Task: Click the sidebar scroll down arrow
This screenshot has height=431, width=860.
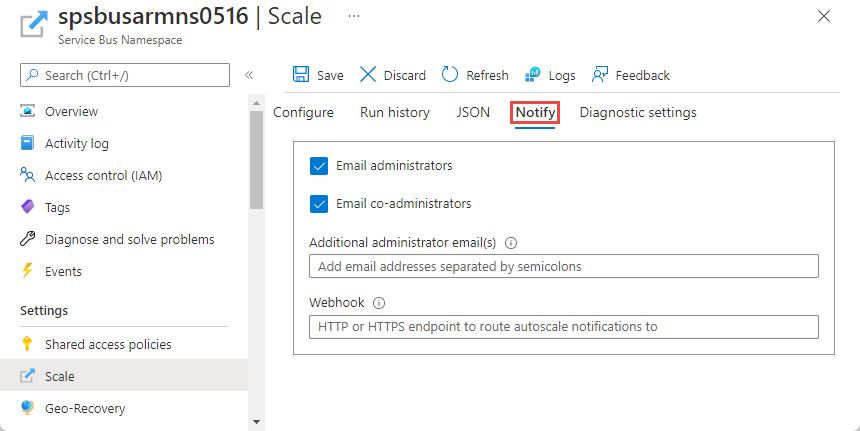Action: 256,422
